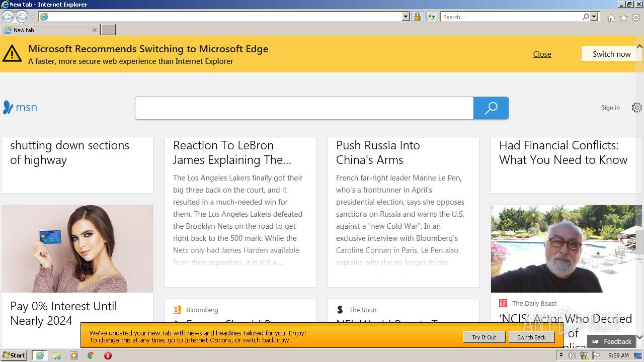The image size is (644, 362).
Task: Click the Switch now button
Action: (611, 54)
